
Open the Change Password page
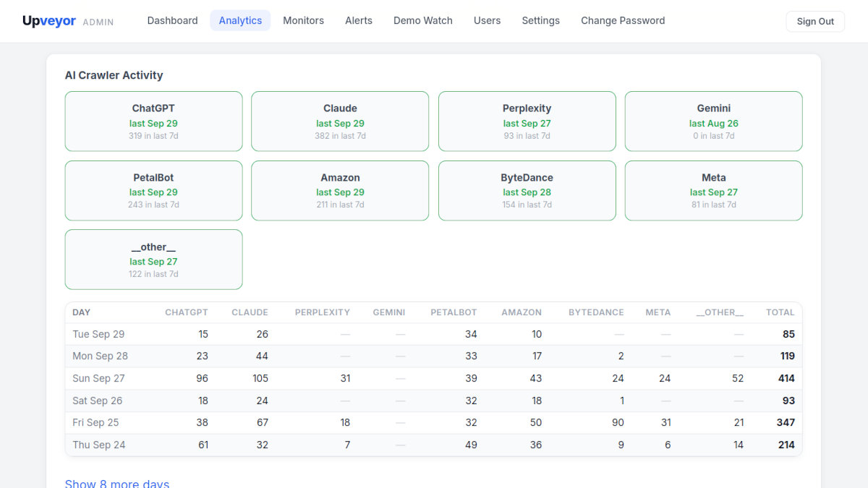[x=623, y=20]
